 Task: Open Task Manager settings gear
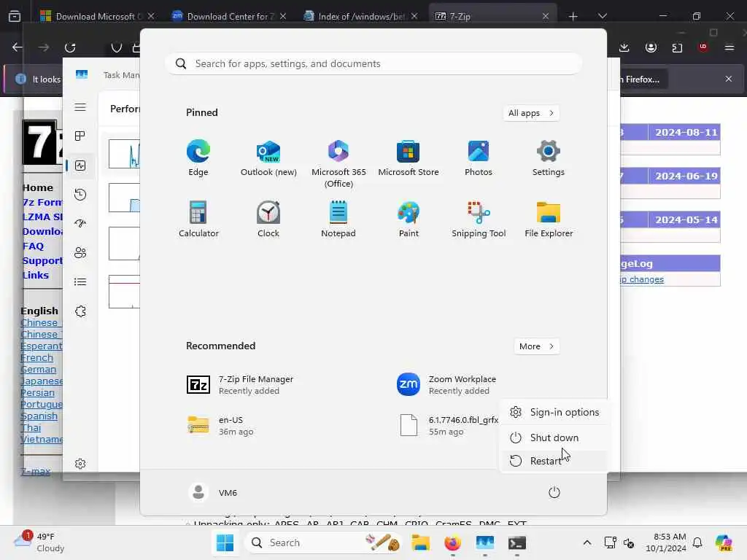coord(80,464)
